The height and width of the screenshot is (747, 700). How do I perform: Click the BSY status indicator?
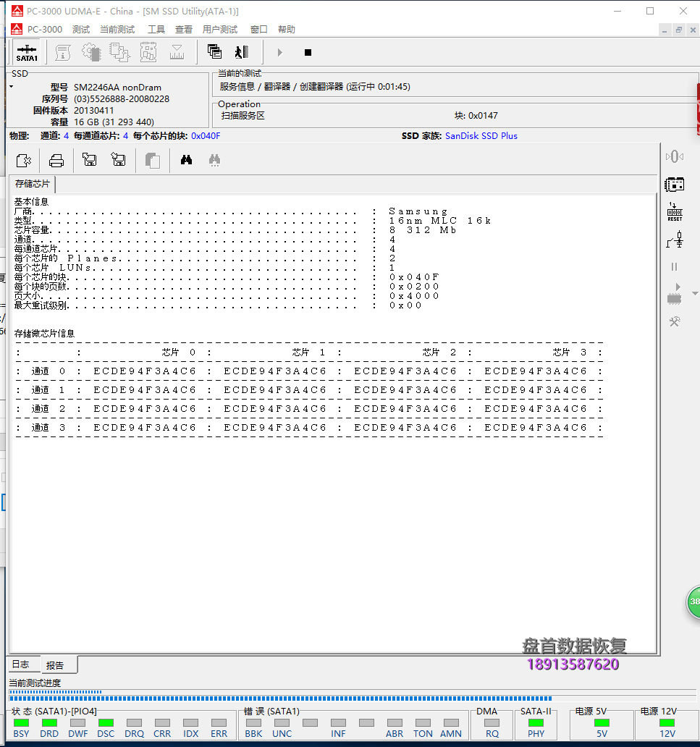[x=22, y=722]
